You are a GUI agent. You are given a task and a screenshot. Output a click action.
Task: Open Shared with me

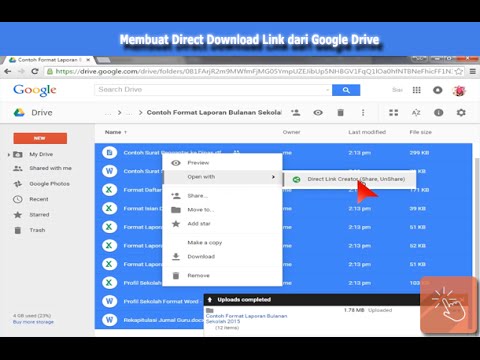tap(50, 168)
